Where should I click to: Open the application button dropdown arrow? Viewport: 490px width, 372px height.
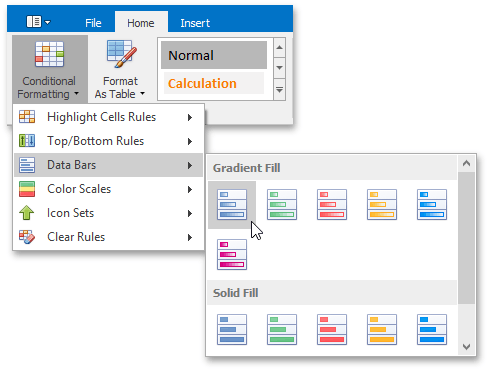coord(48,22)
